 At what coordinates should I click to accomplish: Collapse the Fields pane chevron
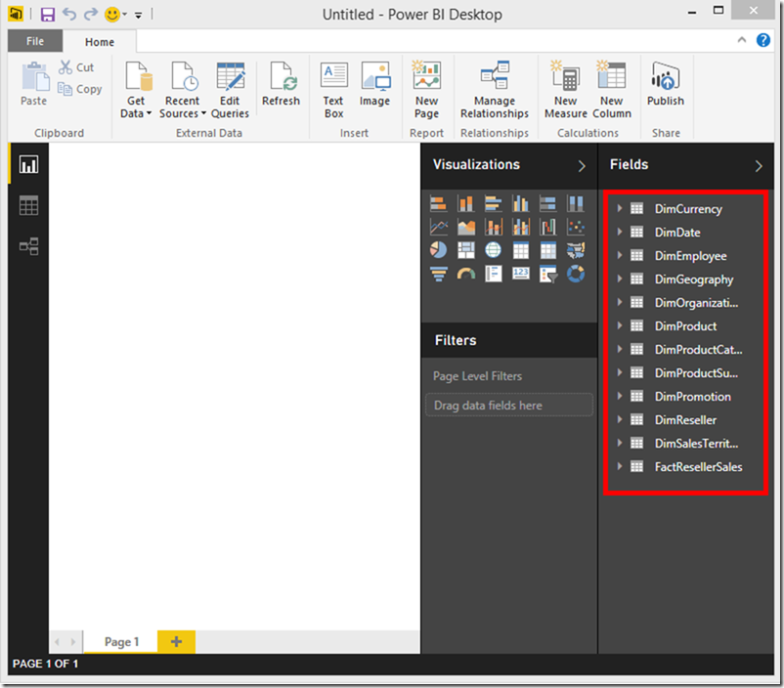coord(759,166)
